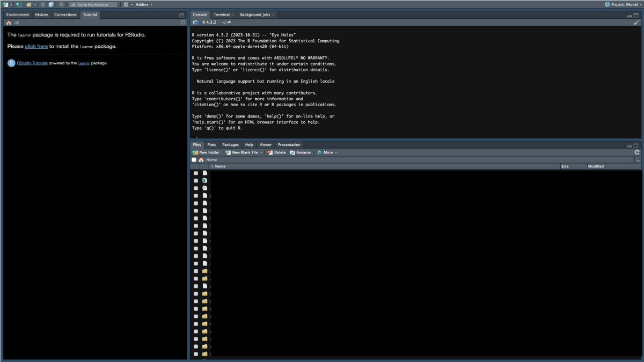Click the R icon beside R 4.3.2
Viewport: 644px width, 362px height.
click(196, 23)
